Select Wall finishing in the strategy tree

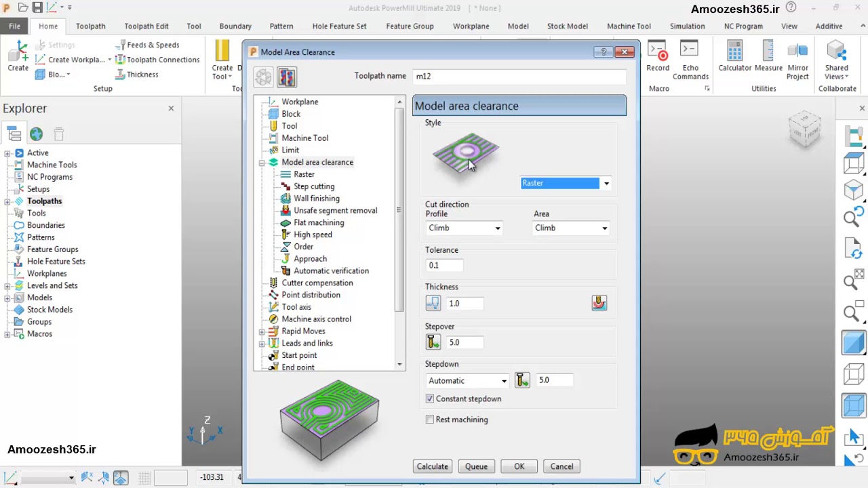tap(317, 199)
